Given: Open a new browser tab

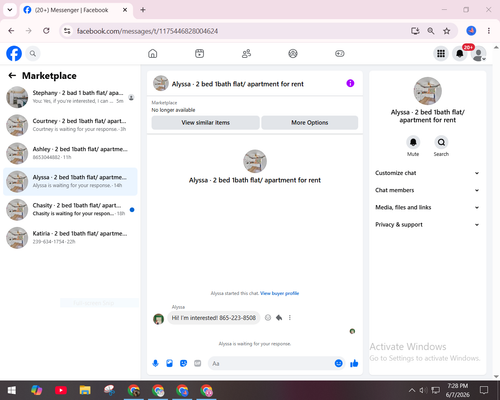Looking at the screenshot, I should (x=143, y=10).
